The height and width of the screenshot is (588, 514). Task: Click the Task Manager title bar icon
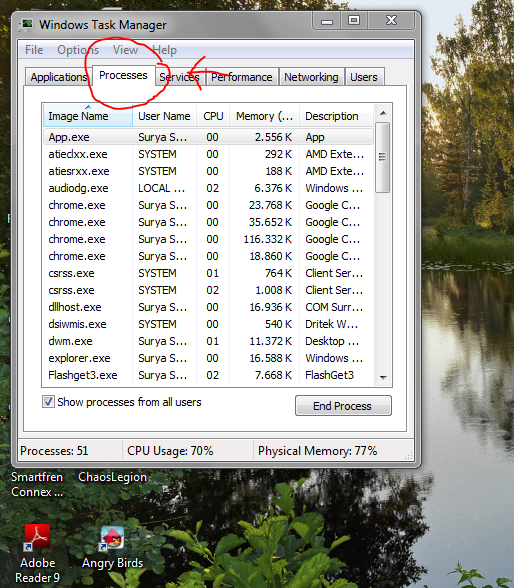point(26,24)
